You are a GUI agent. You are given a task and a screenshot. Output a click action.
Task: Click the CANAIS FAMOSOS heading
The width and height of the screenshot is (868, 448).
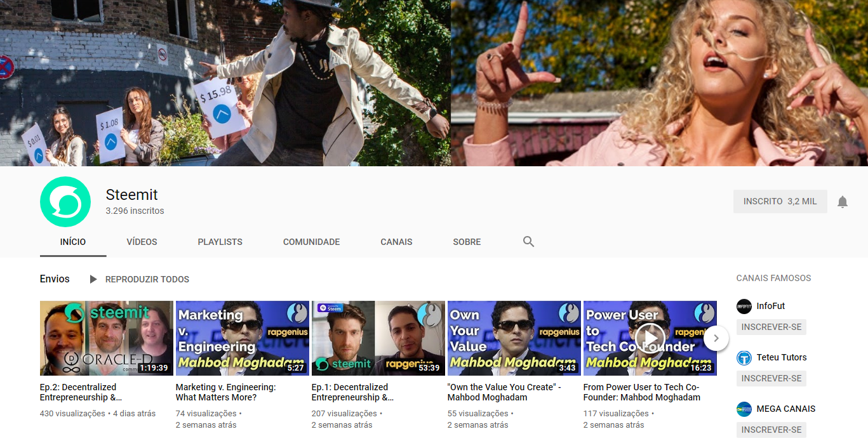(x=773, y=278)
